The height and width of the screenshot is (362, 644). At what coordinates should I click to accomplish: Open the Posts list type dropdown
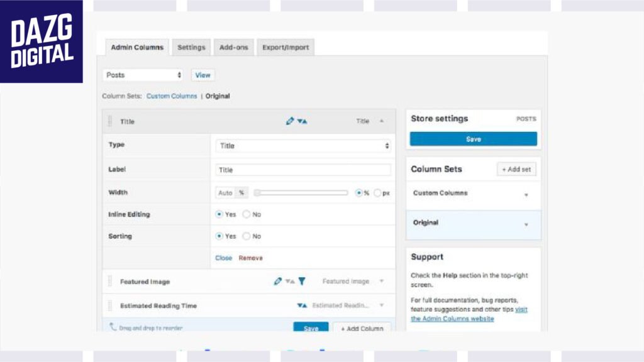pos(143,75)
